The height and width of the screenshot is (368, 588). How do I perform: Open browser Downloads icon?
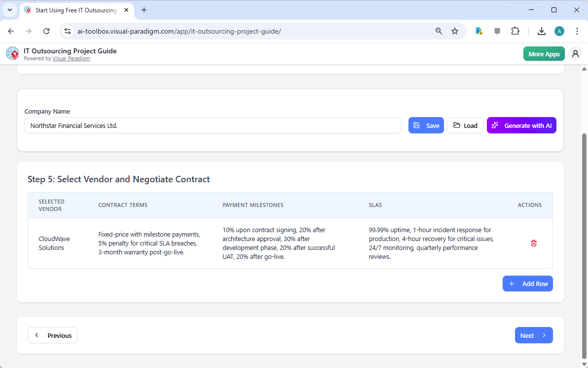point(542,31)
